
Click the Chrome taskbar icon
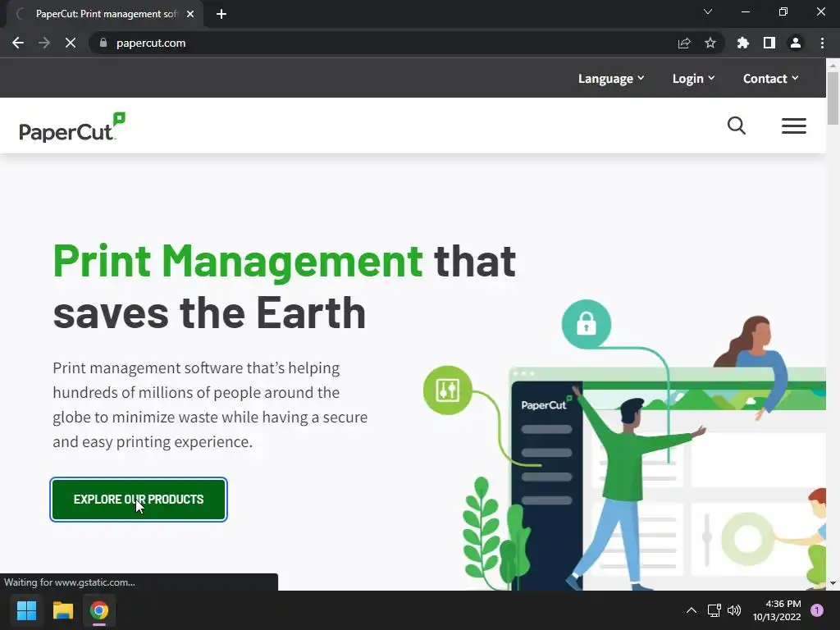click(x=99, y=610)
